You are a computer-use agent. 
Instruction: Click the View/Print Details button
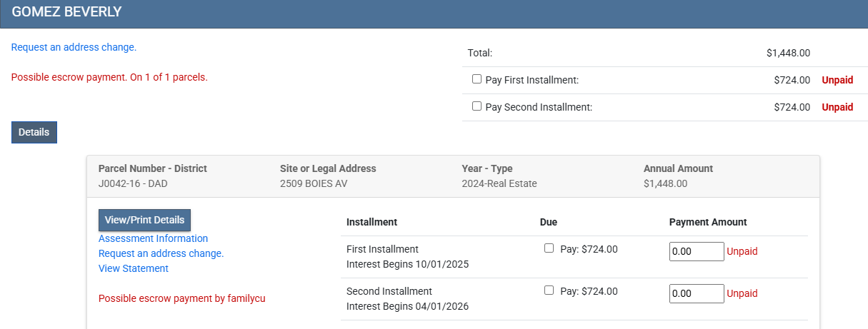144,220
